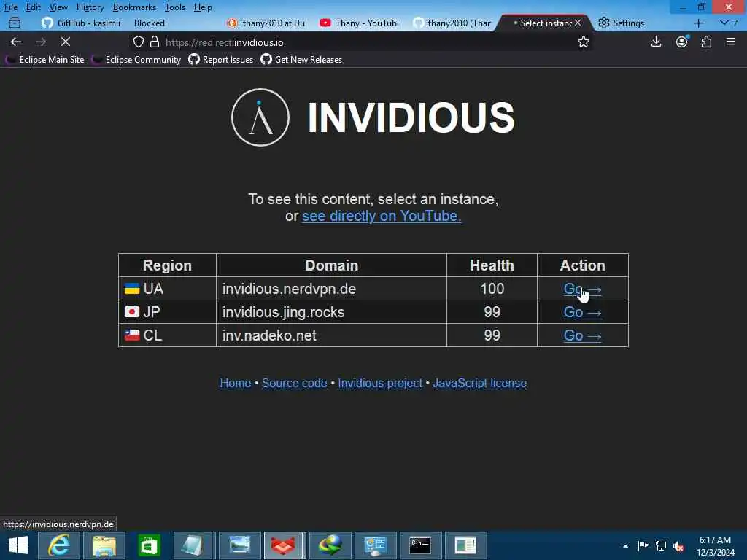Open the Help menu
Image resolution: width=747 pixels, height=560 pixels.
(x=203, y=7)
